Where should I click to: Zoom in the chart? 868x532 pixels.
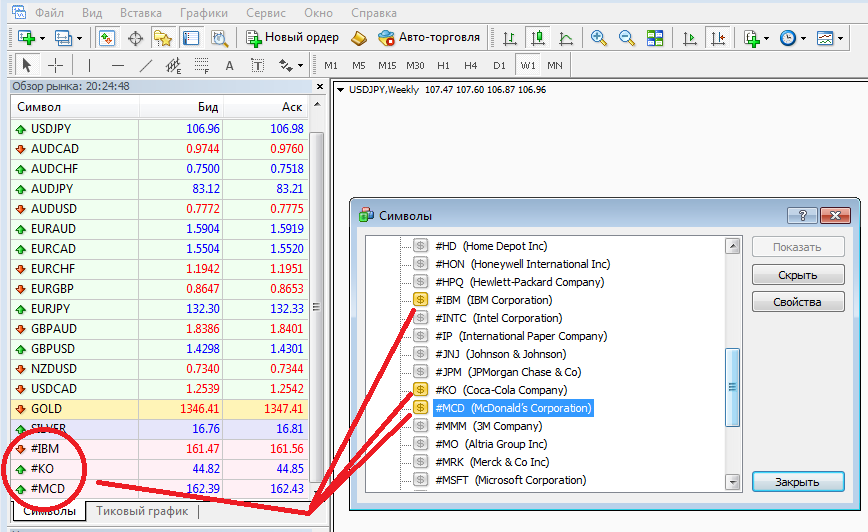(598, 38)
